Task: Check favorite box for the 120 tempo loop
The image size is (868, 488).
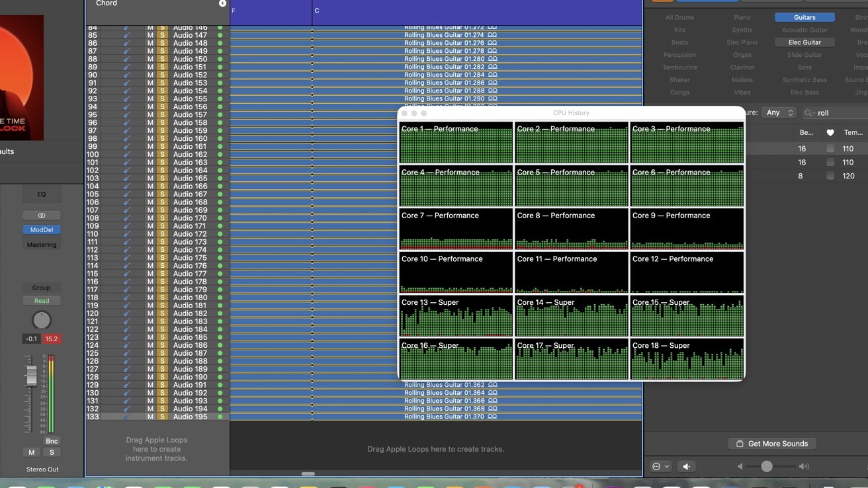Action: click(x=830, y=177)
